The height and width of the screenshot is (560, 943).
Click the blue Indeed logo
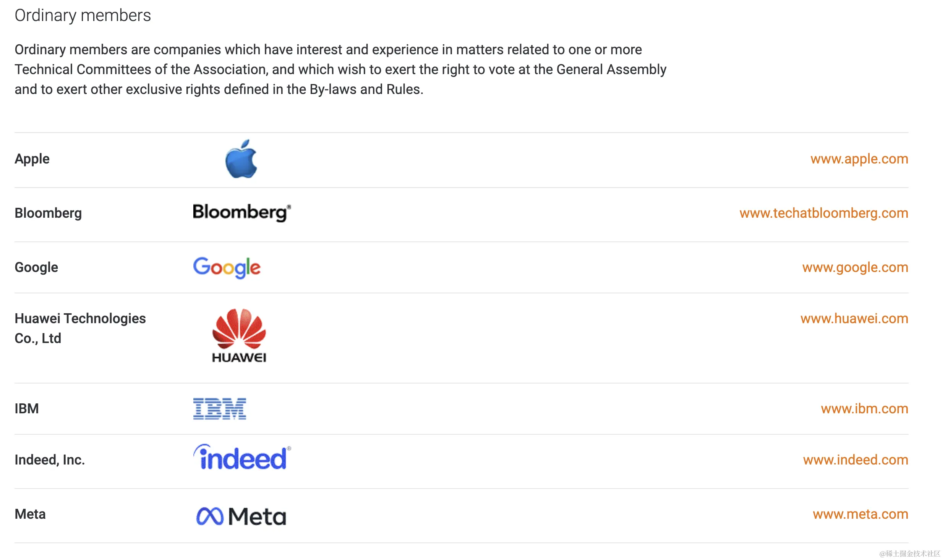[242, 457]
